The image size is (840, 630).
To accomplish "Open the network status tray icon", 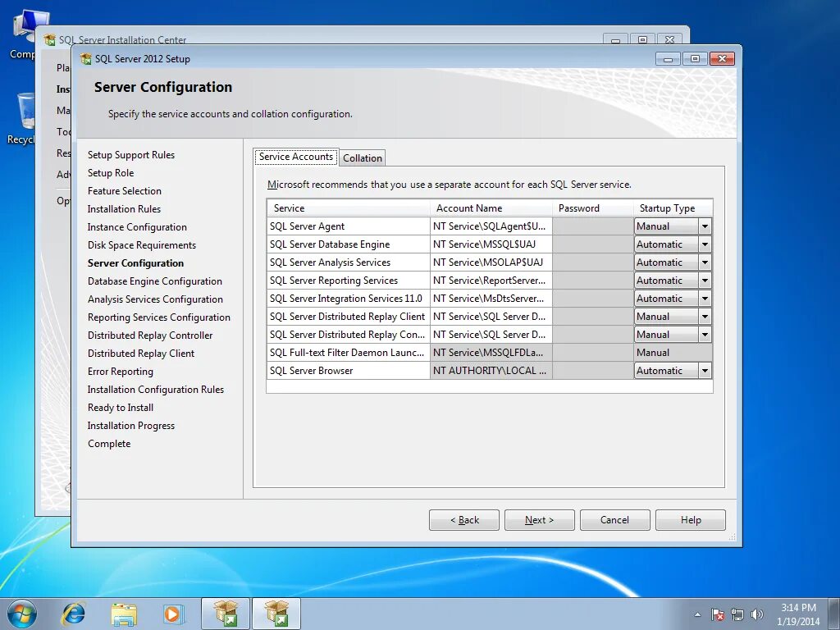I will point(737,614).
